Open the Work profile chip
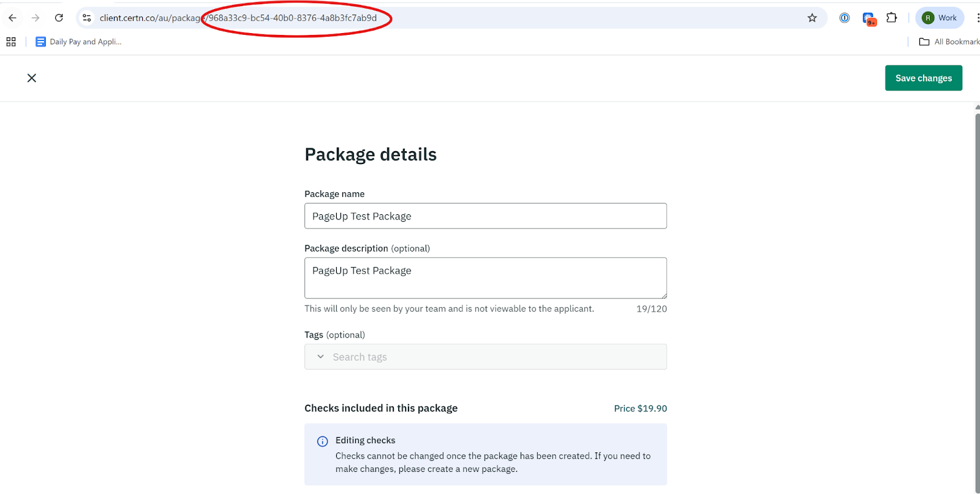Screen dimensions: 980x494 tap(940, 18)
